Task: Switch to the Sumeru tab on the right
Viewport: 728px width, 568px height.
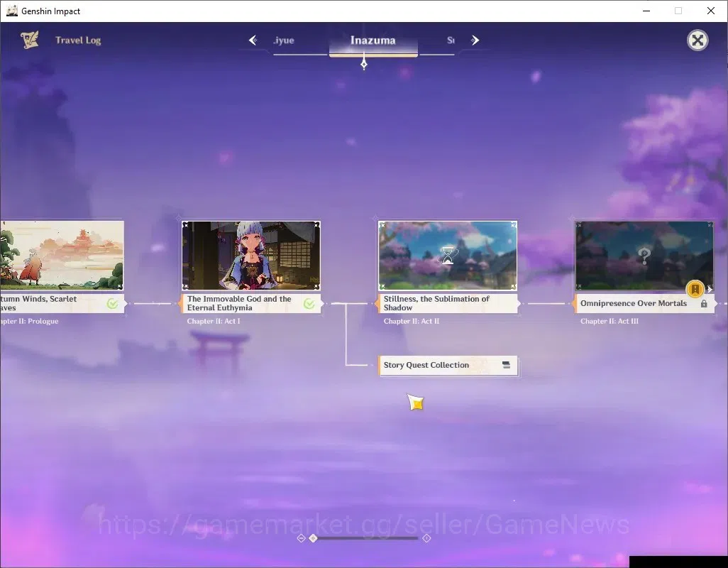Action: click(x=451, y=40)
